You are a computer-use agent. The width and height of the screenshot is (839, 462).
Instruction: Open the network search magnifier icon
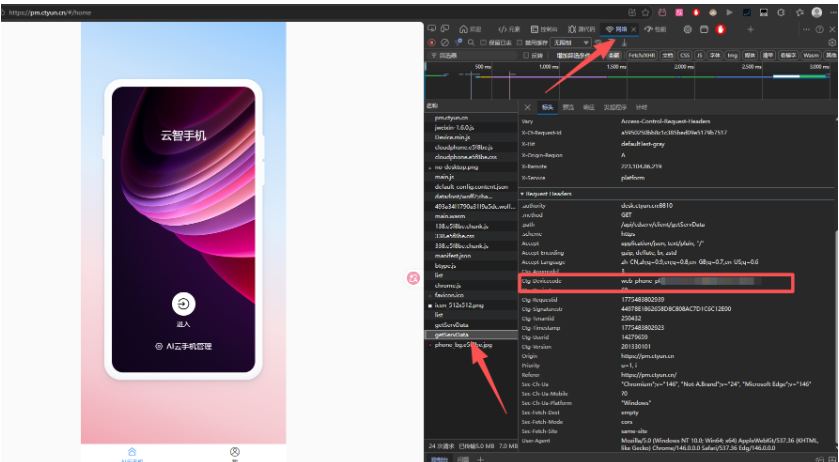tap(471, 42)
